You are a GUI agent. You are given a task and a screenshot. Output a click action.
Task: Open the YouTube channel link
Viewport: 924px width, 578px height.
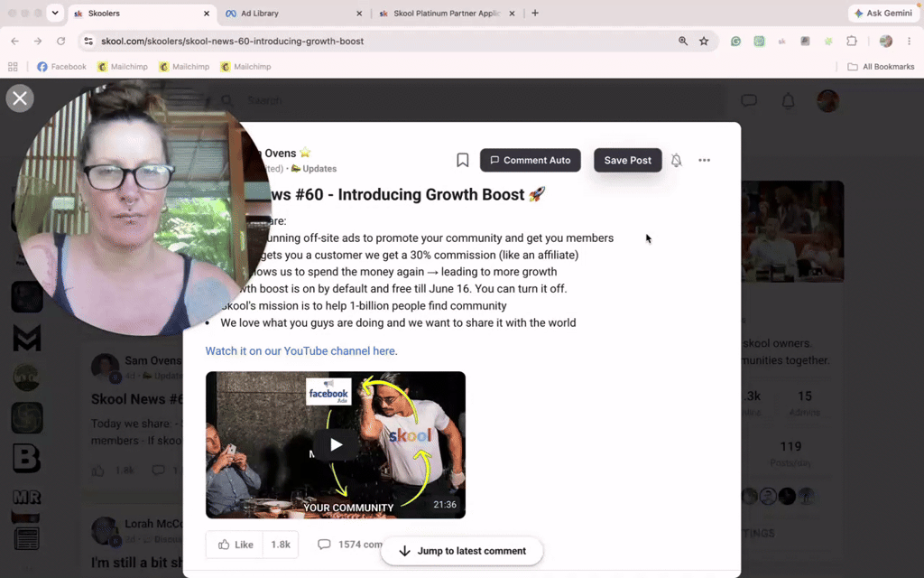(x=300, y=351)
